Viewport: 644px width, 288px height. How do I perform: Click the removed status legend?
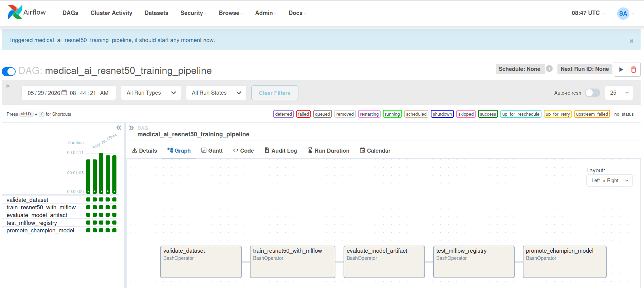coord(345,114)
